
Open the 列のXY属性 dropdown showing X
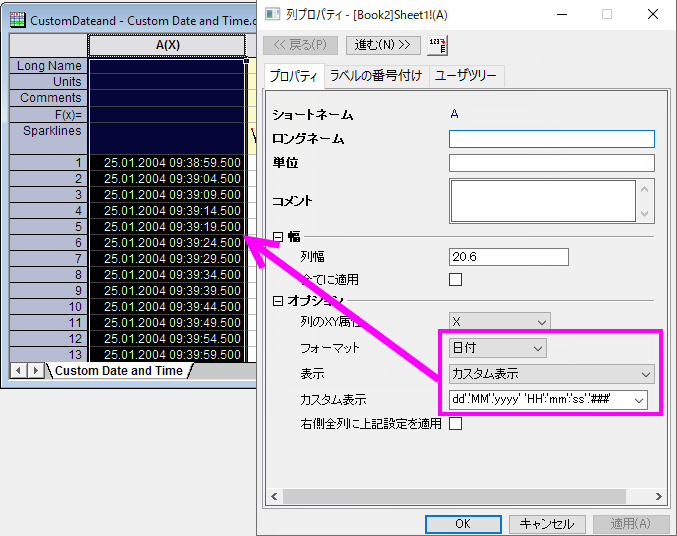pyautogui.click(x=500, y=322)
